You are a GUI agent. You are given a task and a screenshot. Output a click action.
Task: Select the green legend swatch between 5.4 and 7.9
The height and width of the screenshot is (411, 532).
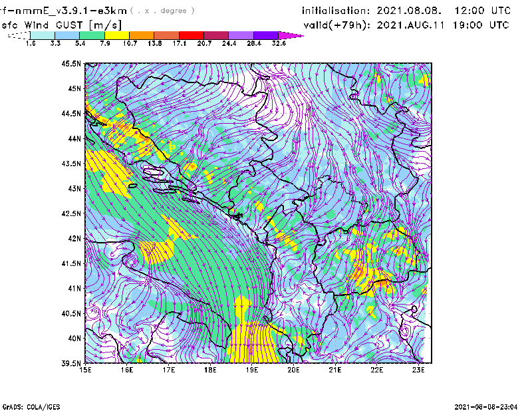(x=92, y=35)
